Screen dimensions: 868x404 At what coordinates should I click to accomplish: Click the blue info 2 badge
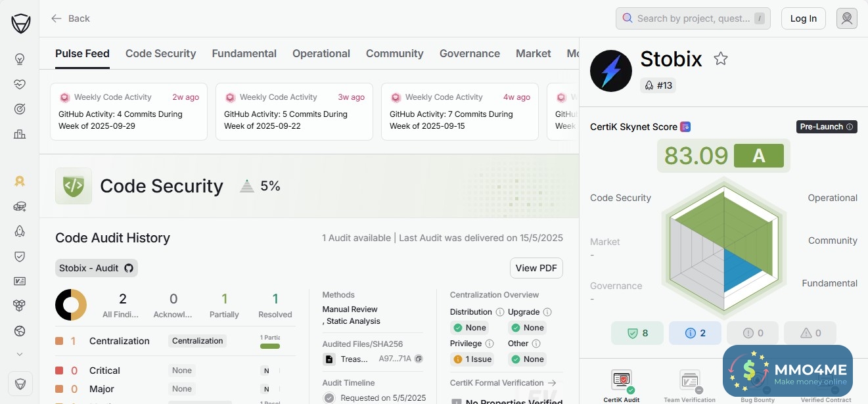pos(695,333)
